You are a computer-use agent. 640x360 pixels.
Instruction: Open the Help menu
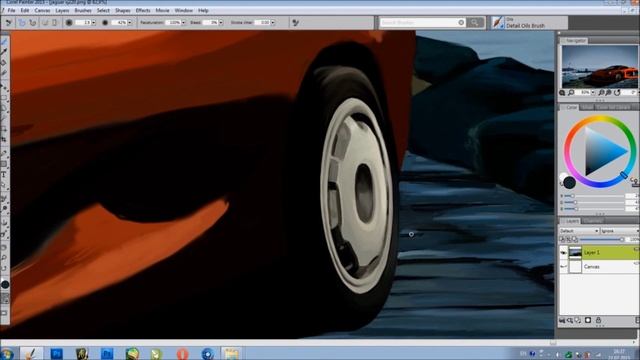pos(203,11)
